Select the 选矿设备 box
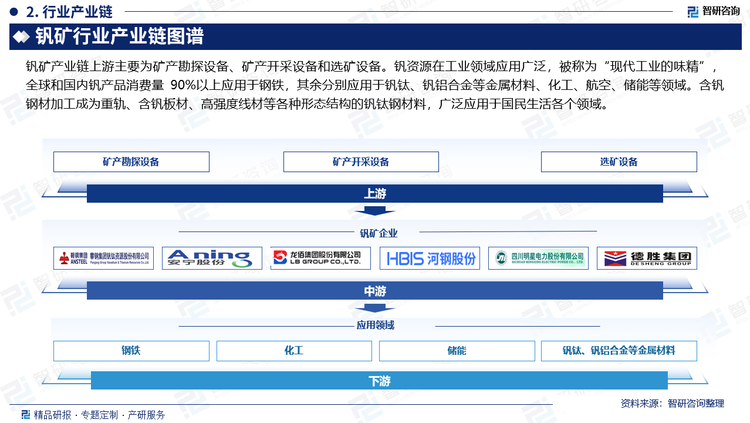The height and width of the screenshot is (423, 750). click(x=619, y=162)
